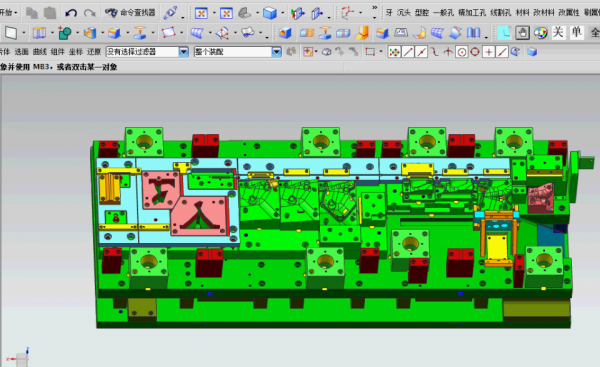The height and width of the screenshot is (367, 600).
Task: Toggle the snap End Point option
Action: [x=408, y=52]
